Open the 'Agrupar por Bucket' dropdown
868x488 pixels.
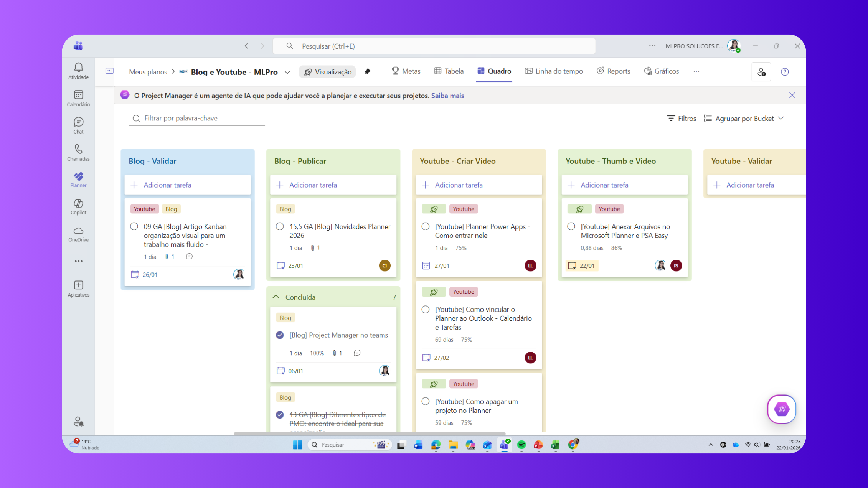coord(744,118)
